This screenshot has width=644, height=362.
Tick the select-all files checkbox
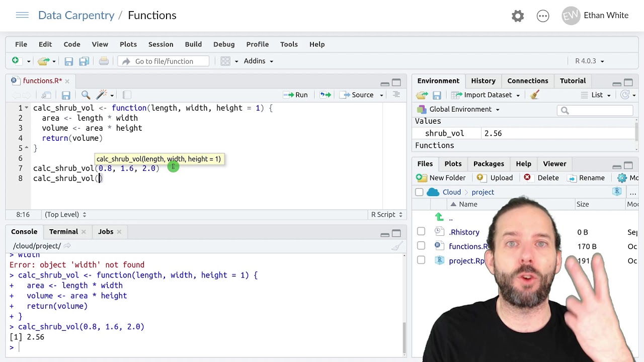pos(419,192)
